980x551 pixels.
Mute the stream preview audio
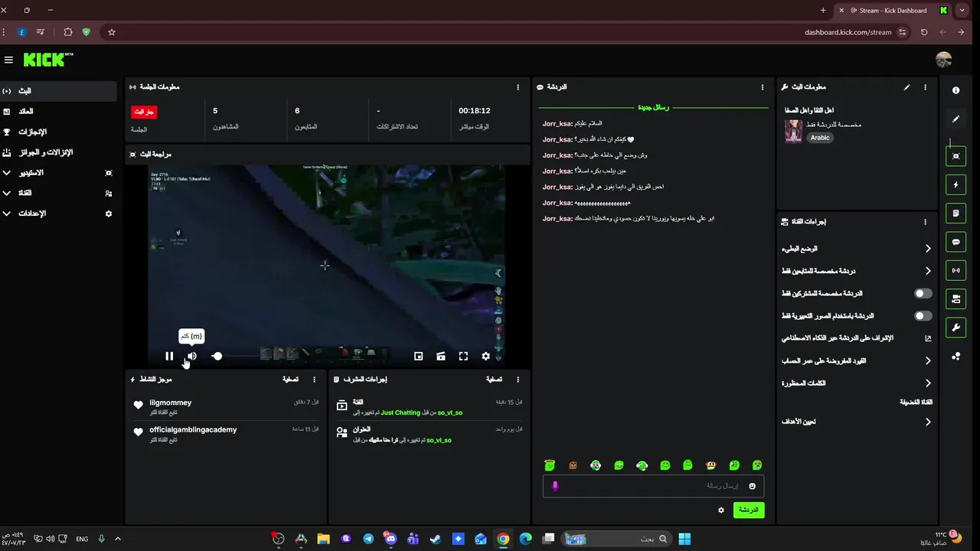(192, 356)
